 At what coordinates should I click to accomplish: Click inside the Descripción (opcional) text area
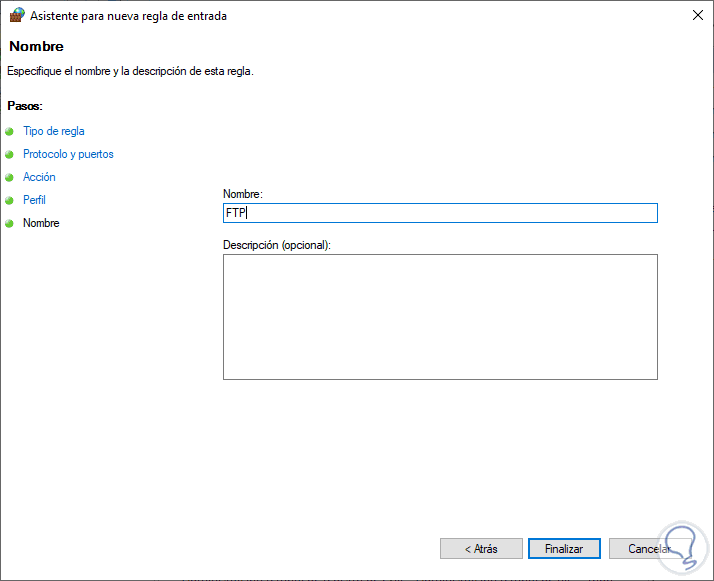coord(440,317)
